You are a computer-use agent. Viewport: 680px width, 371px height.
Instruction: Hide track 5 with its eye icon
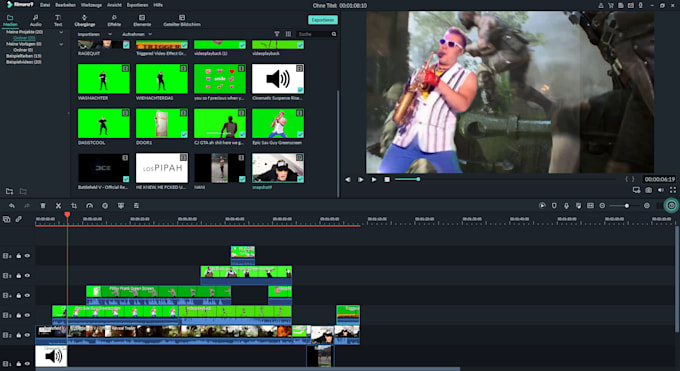(x=27, y=276)
